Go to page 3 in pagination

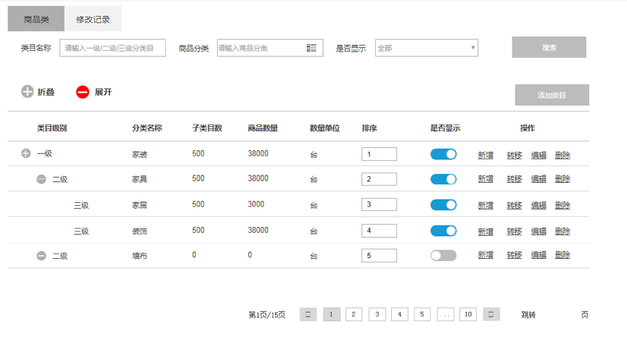pyautogui.click(x=377, y=315)
